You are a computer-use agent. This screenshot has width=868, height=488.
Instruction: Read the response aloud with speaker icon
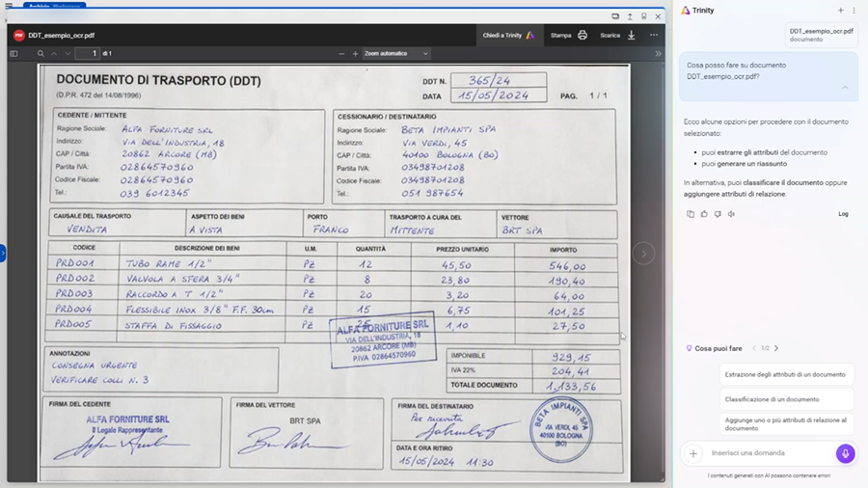(731, 214)
